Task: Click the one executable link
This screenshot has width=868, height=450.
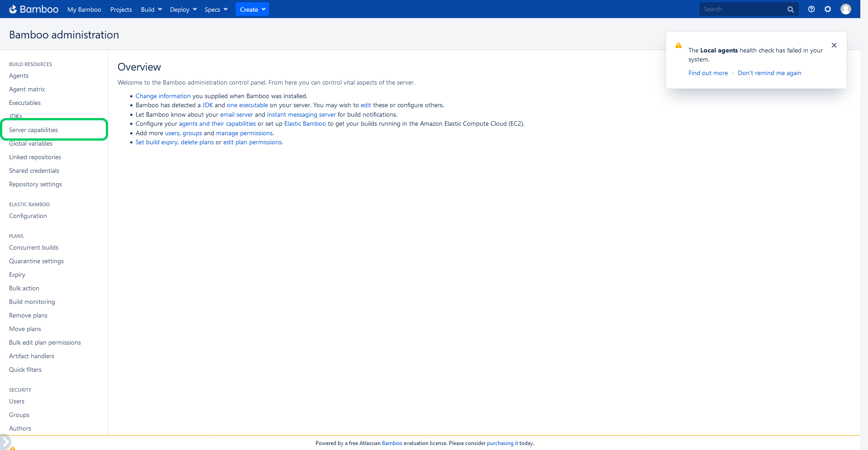Action: click(247, 105)
